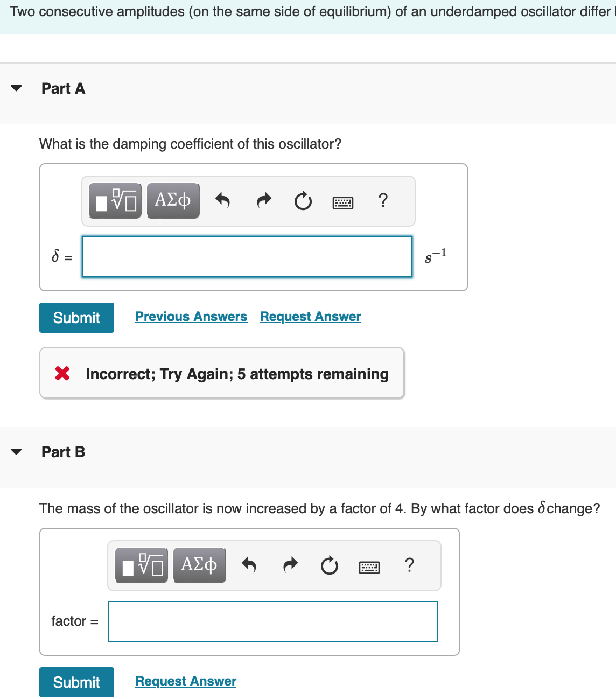
Task: Open Previous Answers for Part A
Action: 191,317
